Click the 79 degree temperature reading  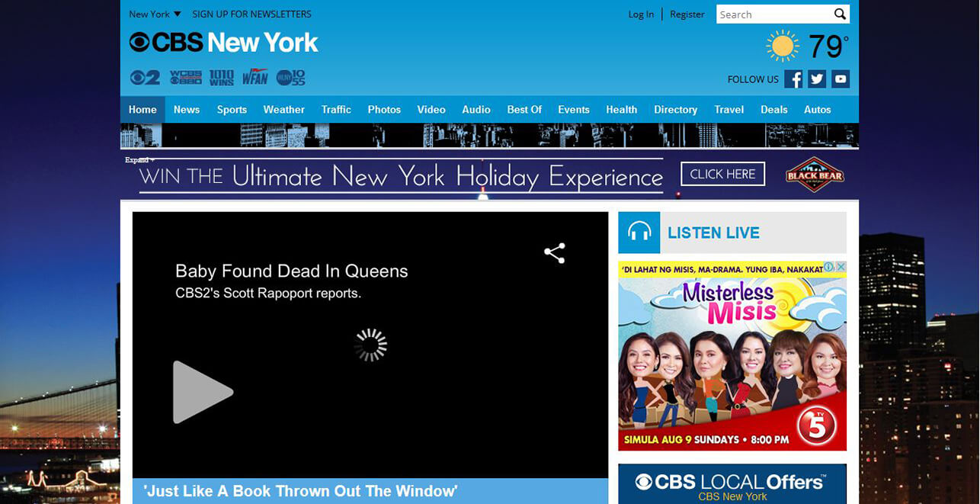point(828,47)
